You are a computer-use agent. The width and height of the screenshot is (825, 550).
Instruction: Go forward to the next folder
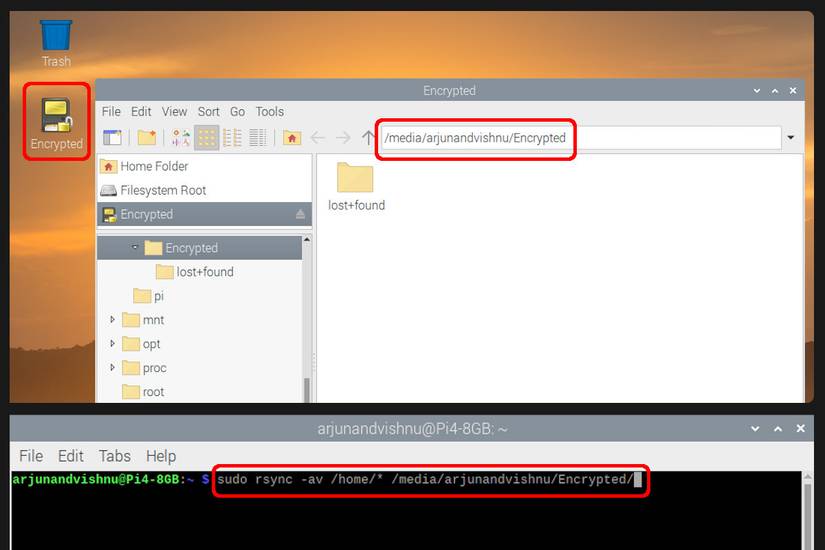click(x=343, y=138)
